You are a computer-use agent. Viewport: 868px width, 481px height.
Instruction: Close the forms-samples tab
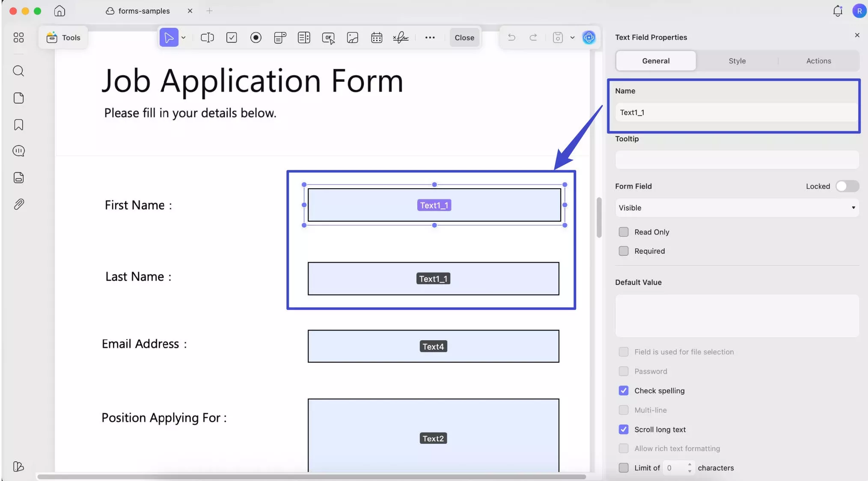[x=190, y=11]
